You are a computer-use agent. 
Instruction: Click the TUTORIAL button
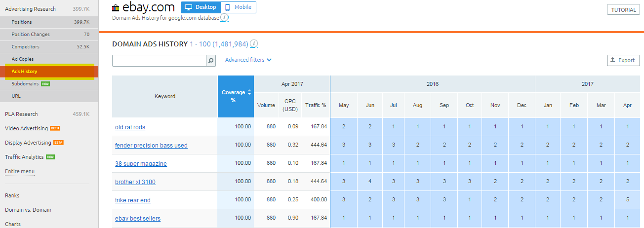[623, 10]
